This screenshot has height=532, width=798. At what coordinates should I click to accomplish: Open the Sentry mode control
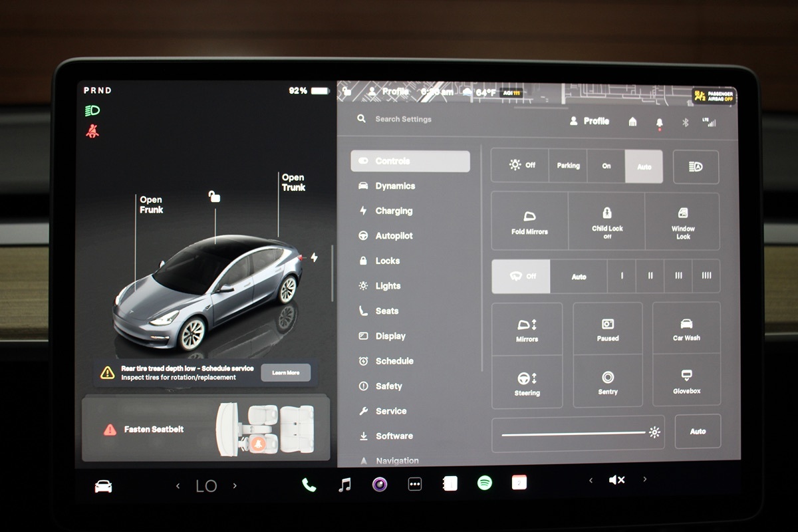tap(607, 382)
